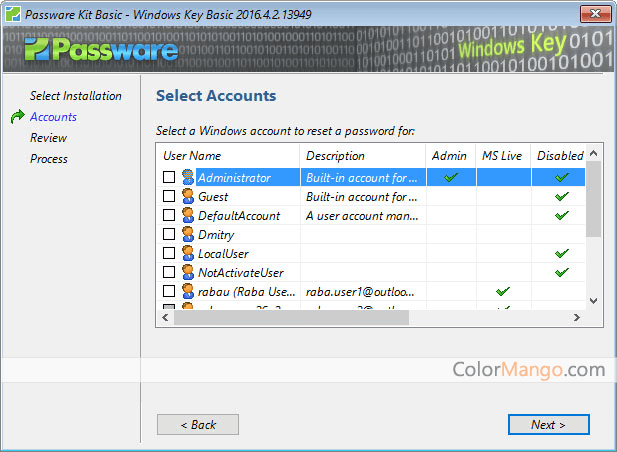
Task: Tick the DefaultAccount checkbox
Action: pyautogui.click(x=169, y=215)
